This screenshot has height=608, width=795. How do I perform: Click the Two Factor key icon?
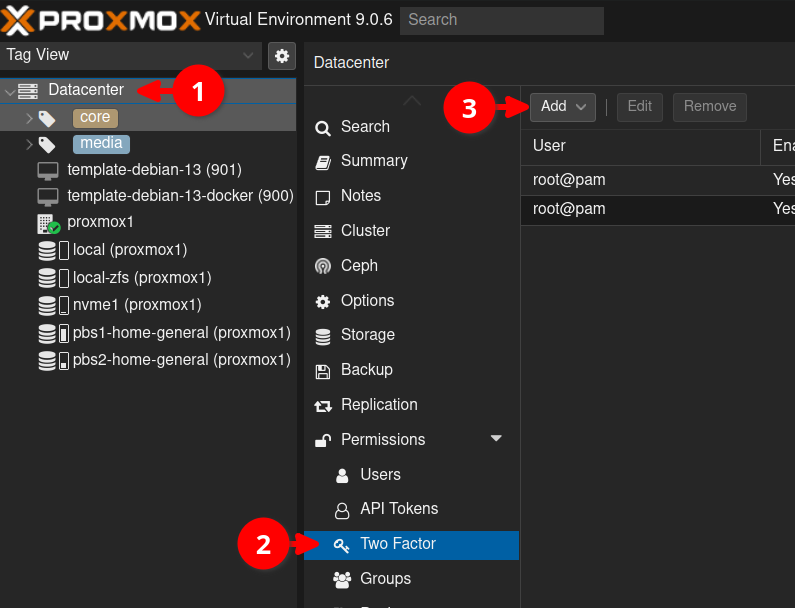click(x=341, y=546)
